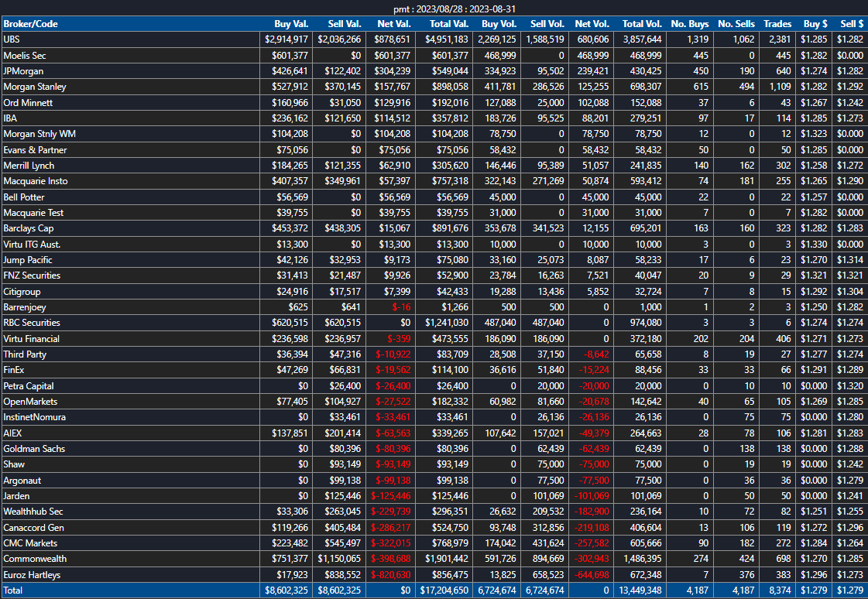Viewport: 868px width, 599px height.
Task: Select the Macquarie Test broker name
Action: (x=33, y=212)
